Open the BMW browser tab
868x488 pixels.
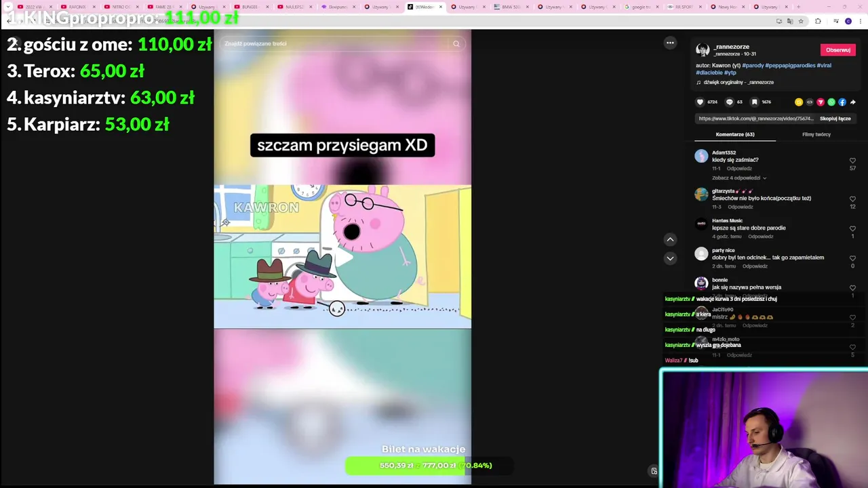click(x=511, y=7)
